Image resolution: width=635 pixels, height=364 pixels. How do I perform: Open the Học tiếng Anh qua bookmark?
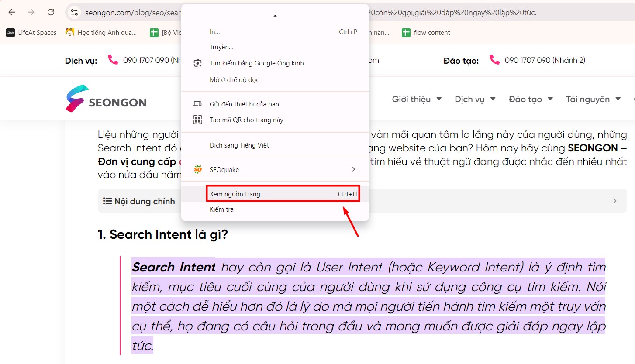click(101, 33)
